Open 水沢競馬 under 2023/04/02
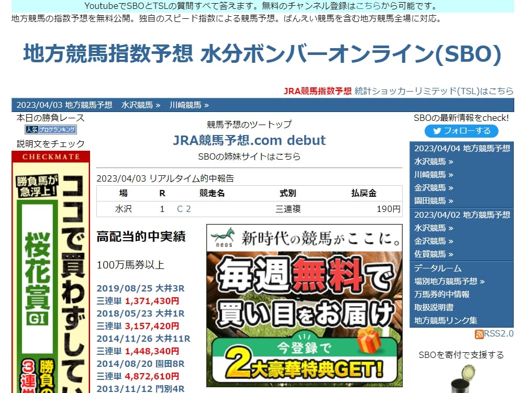Screen dimensions: 532x393 tap(434, 228)
